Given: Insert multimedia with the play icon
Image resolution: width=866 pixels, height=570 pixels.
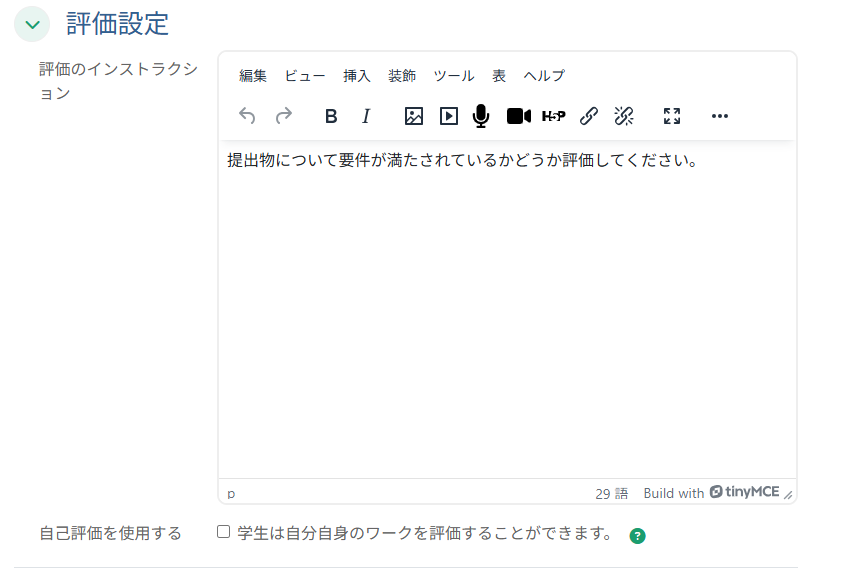Looking at the screenshot, I should [448, 116].
